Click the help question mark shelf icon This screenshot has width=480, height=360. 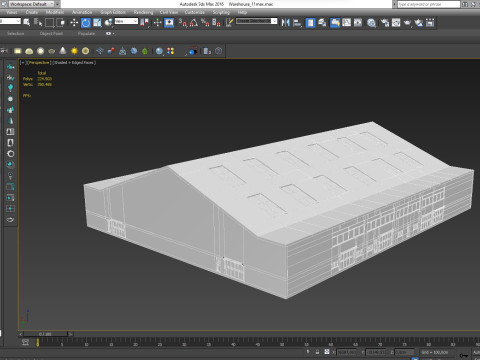pos(218,51)
